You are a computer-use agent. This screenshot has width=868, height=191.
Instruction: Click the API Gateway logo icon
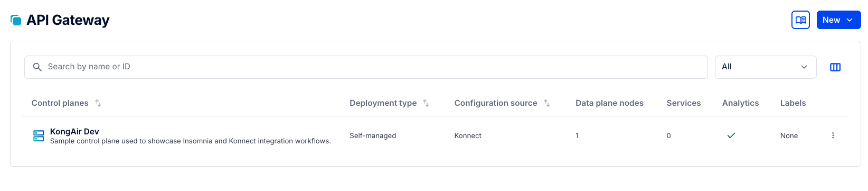[x=16, y=20]
